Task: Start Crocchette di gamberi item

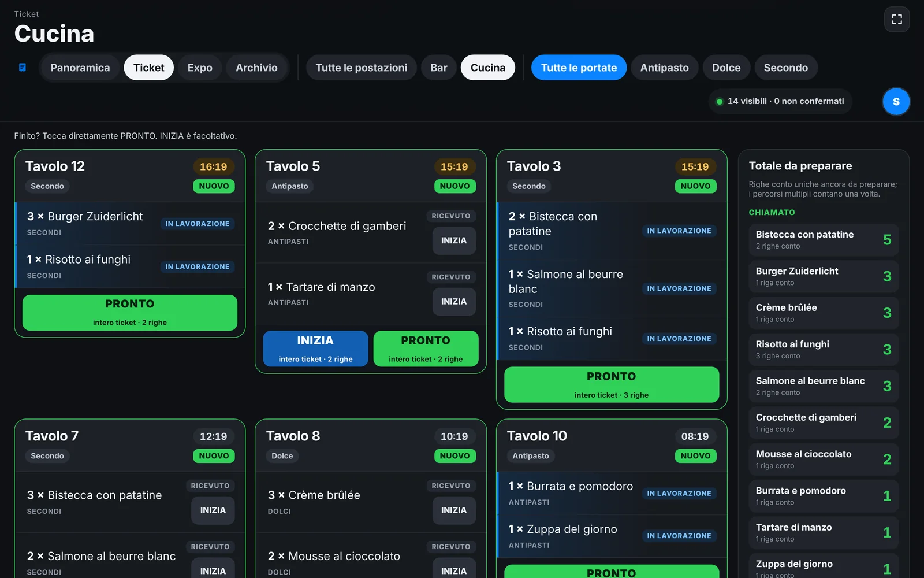Action: pyautogui.click(x=454, y=240)
